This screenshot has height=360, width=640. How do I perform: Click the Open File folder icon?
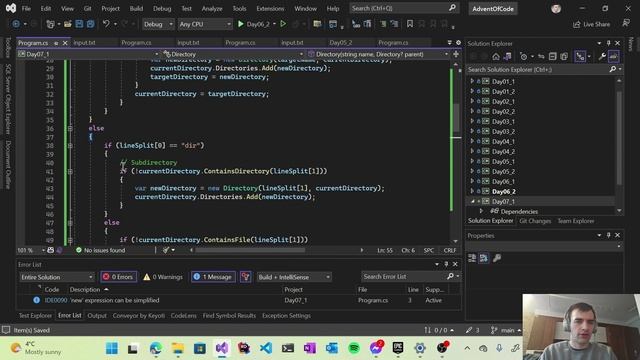(x=68, y=24)
